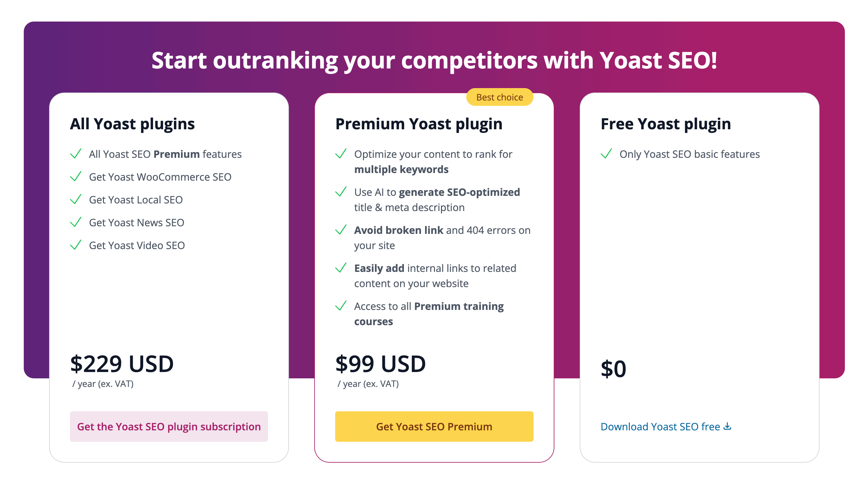Click the checkmark beside Only Yoast SEO basic features
Screen dimensions: 868x488
[x=606, y=154]
